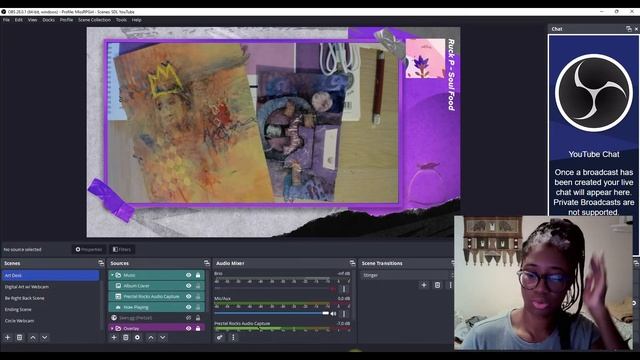Open source properties gear in Sources toolbar
Screen dimensions: 640x360
pyautogui.click(x=138, y=338)
